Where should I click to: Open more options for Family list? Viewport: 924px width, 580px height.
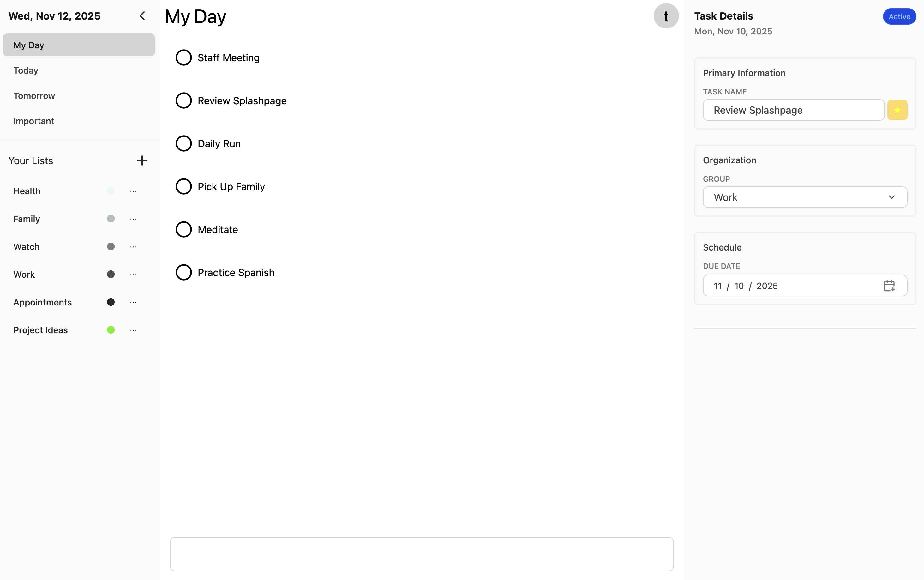(x=134, y=219)
